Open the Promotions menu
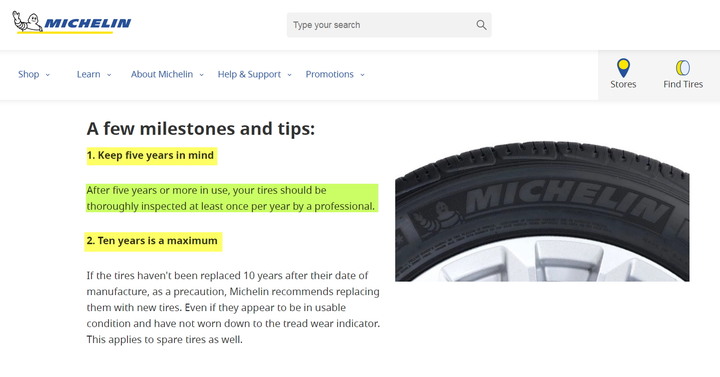Image resolution: width=720 pixels, height=377 pixels. pyautogui.click(x=330, y=74)
